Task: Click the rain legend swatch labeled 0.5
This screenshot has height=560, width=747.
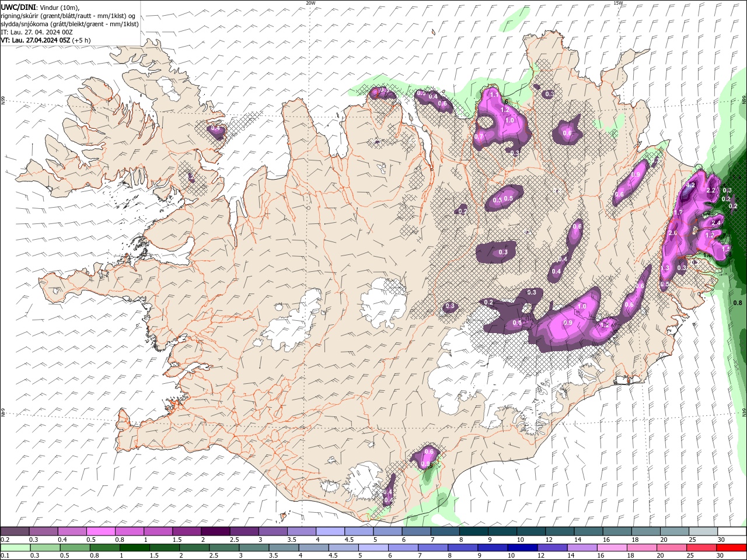Action: point(75,548)
